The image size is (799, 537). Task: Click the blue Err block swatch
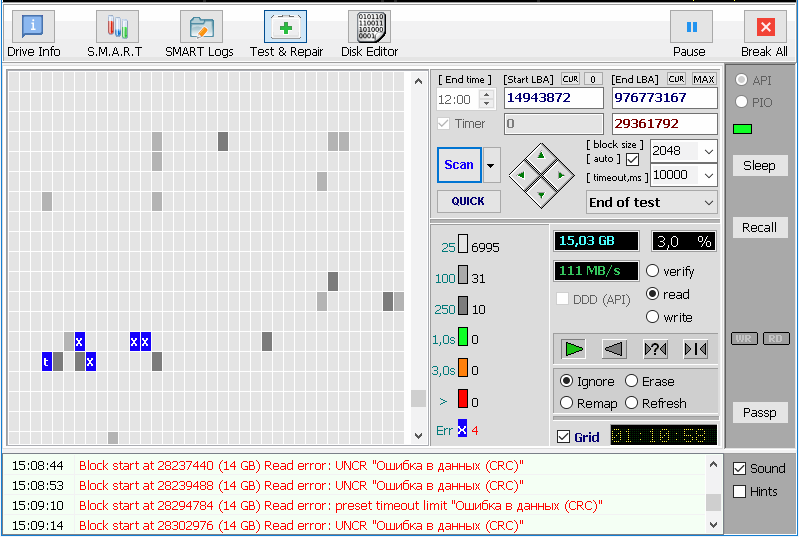tap(462, 429)
